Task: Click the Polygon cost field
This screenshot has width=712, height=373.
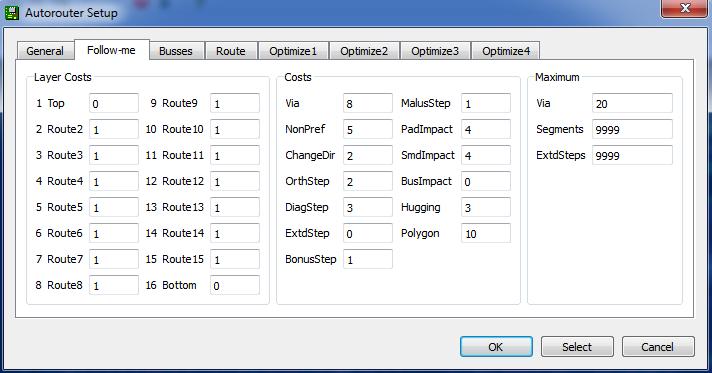Action: click(486, 233)
